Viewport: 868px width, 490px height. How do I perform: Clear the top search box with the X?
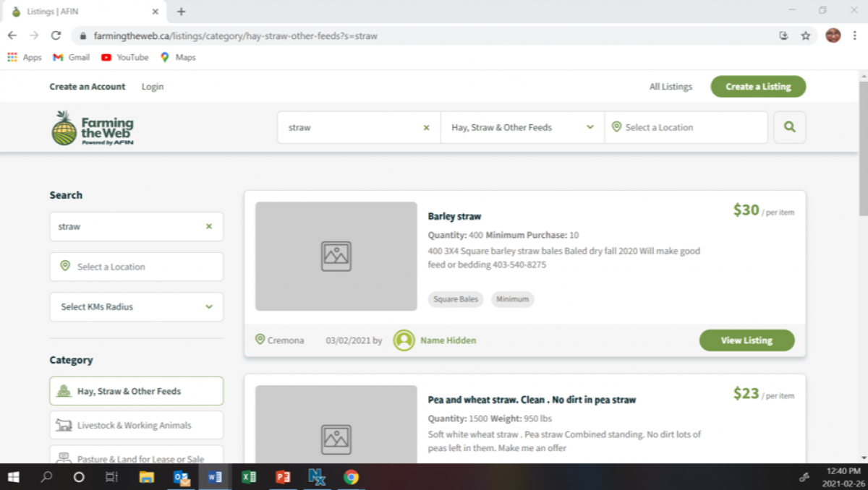pyautogui.click(x=426, y=127)
